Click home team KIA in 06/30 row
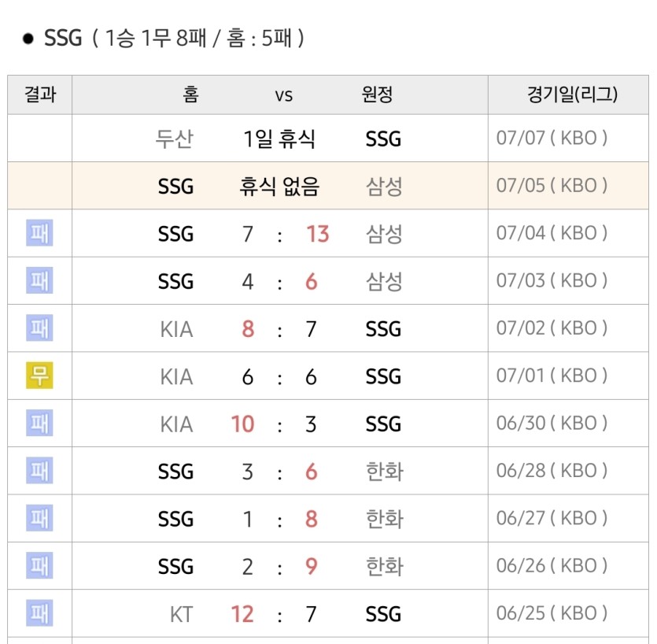The height and width of the screenshot is (644, 657). [x=176, y=424]
